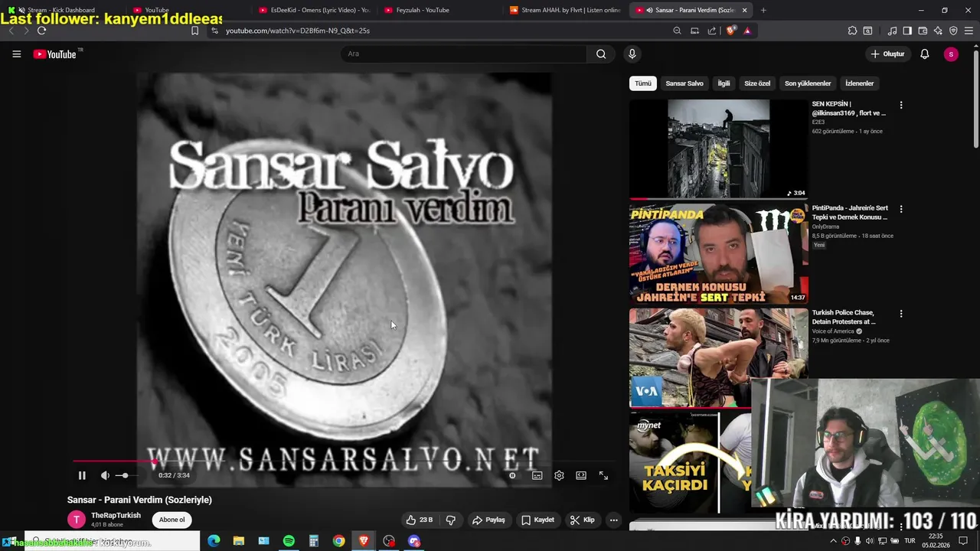
Task: Open the Oluştur create menu
Action: point(887,54)
